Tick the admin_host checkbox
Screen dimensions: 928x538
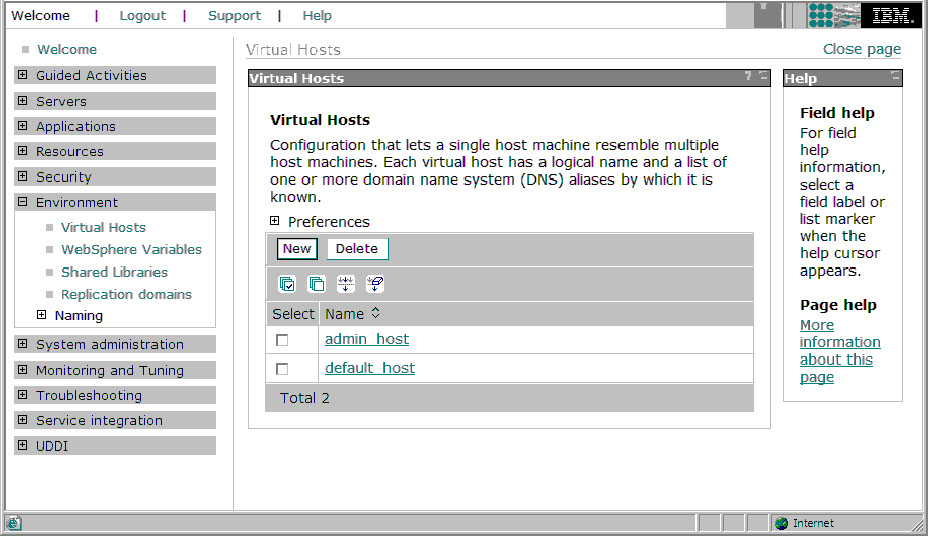(282, 340)
